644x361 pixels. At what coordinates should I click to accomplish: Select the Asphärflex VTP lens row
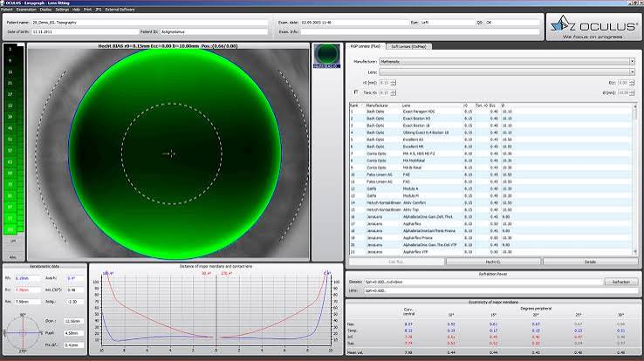[490, 251]
